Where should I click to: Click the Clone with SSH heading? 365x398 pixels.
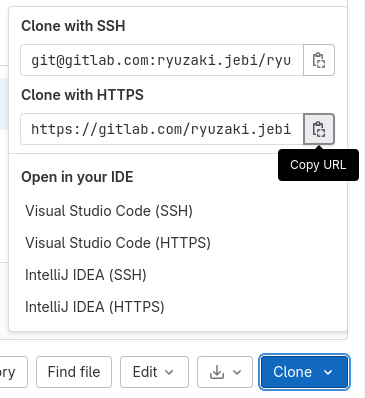coord(73,26)
